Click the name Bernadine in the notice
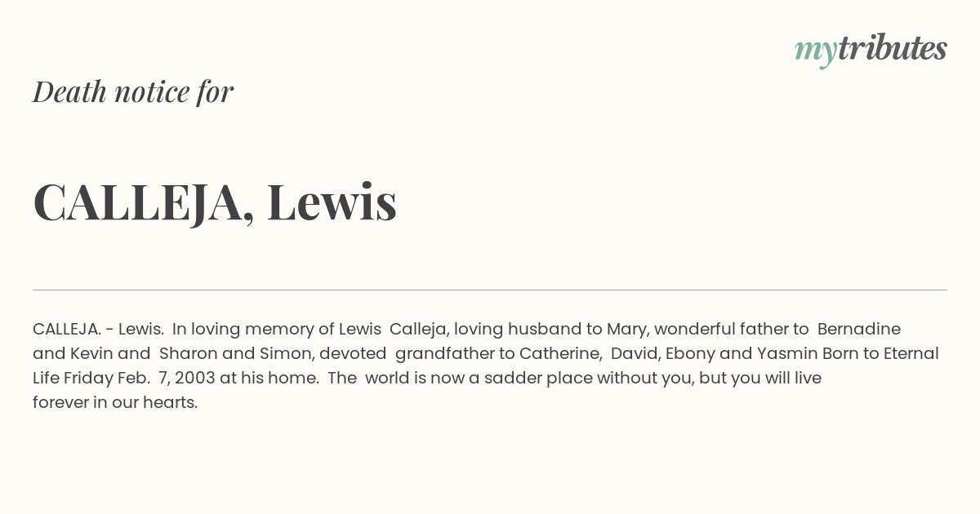Viewport: 980px width, 514px height. point(859,329)
